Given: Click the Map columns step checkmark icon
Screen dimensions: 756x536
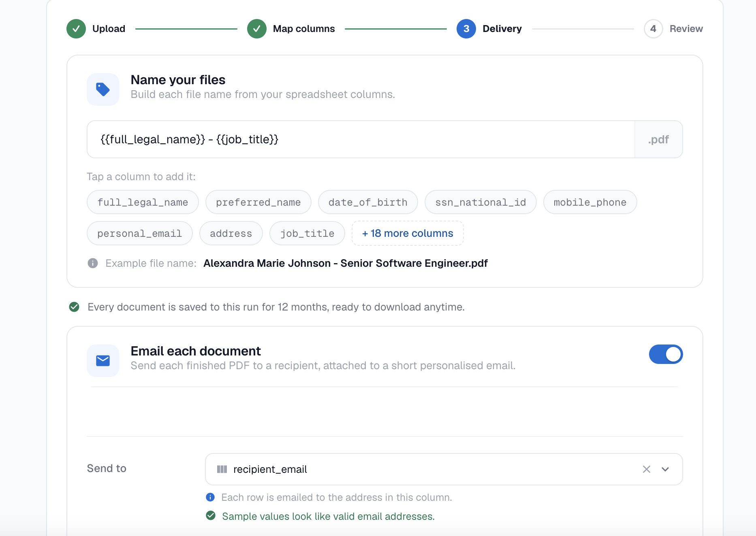Looking at the screenshot, I should [x=257, y=29].
